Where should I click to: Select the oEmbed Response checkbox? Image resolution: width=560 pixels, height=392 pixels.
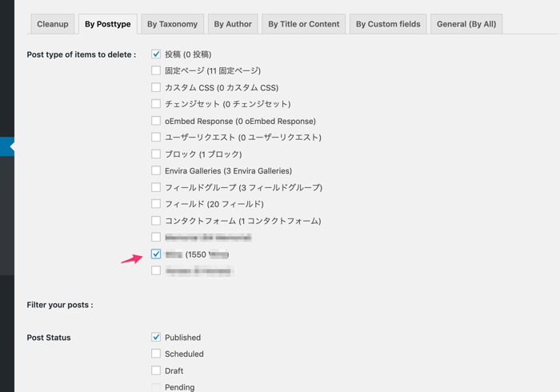tap(156, 121)
